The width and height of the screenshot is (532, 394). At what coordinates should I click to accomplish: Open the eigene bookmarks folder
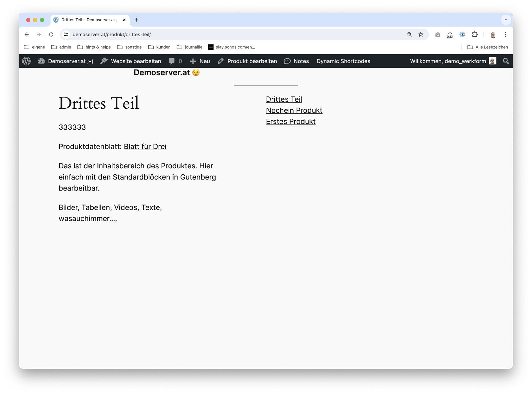35,47
